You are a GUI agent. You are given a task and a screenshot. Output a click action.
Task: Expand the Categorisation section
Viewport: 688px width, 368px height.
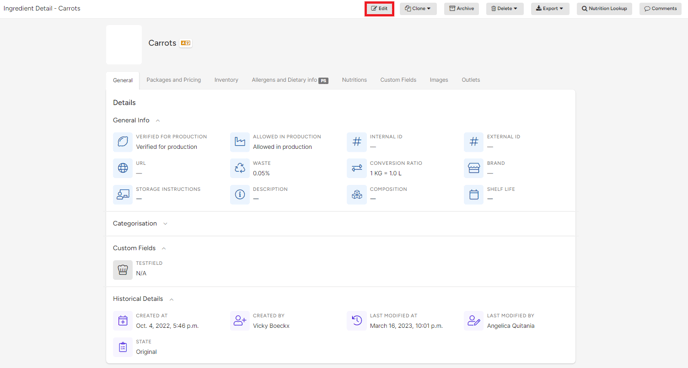click(165, 224)
